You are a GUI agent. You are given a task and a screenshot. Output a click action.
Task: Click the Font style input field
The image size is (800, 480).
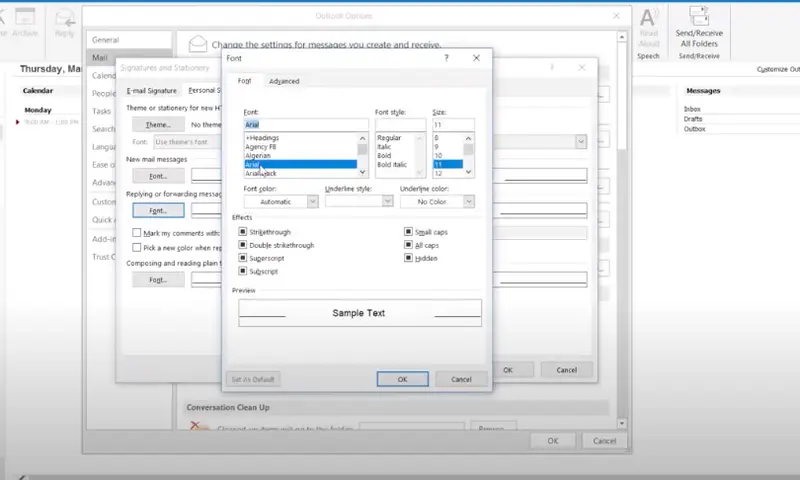[x=401, y=124]
